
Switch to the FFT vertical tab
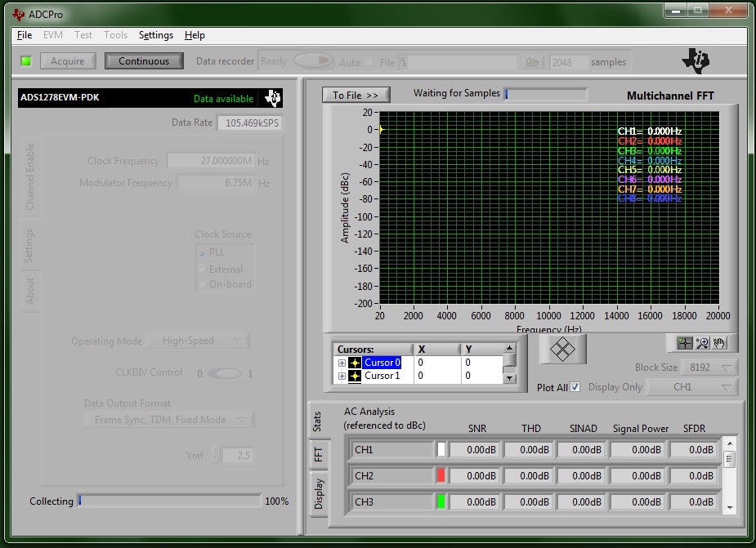pyautogui.click(x=318, y=454)
